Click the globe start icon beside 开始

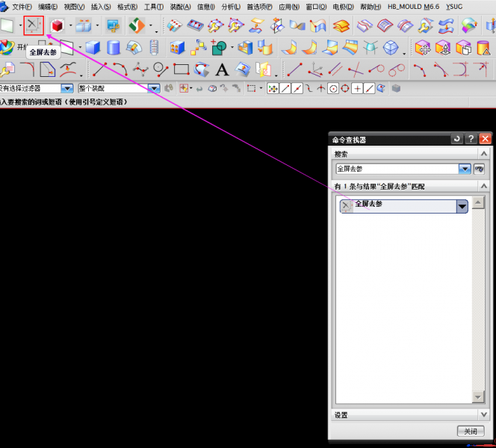point(7,47)
